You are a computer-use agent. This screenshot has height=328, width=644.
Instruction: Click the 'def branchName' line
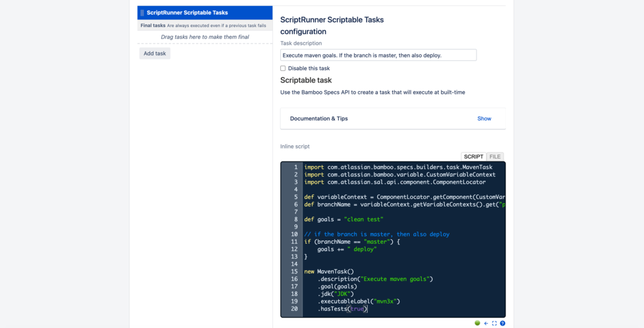[404, 205]
